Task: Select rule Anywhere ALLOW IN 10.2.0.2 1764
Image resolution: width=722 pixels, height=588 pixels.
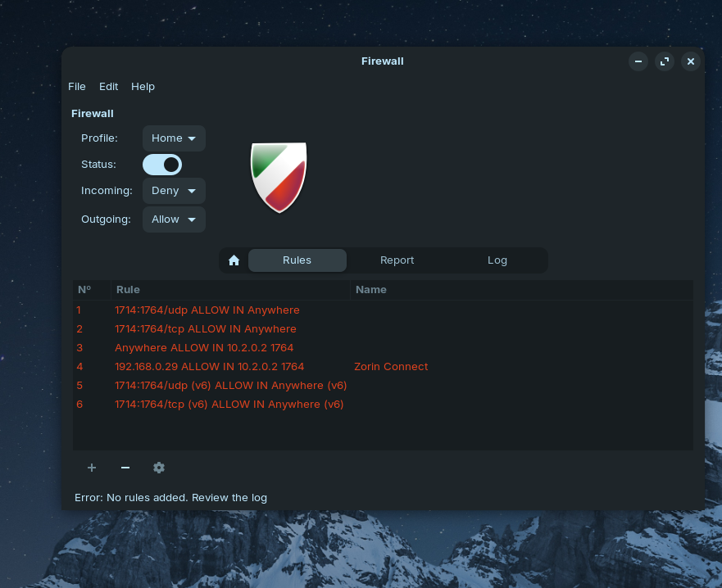Action: [x=383, y=348]
